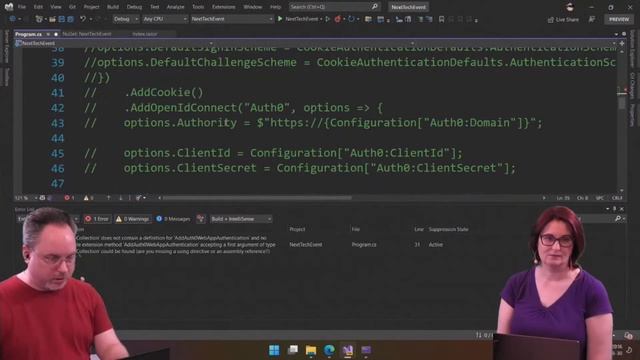Click the Save toolbar icon
This screenshot has height=360, width=640.
coord(62,19)
